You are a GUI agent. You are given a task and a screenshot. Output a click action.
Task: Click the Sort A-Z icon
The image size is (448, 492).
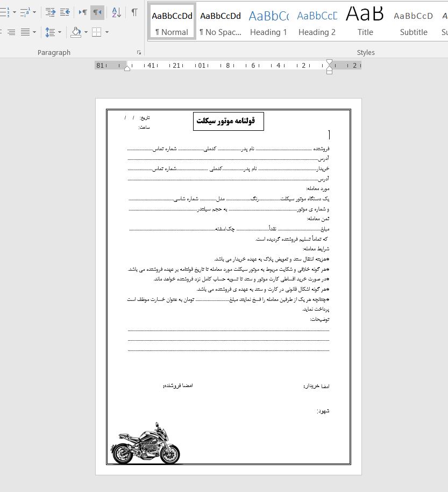117,12
